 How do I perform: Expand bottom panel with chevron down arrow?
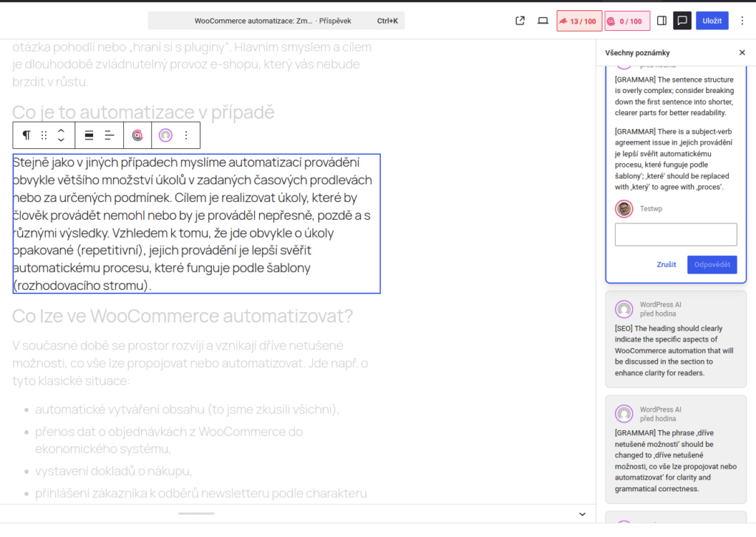coord(582,514)
